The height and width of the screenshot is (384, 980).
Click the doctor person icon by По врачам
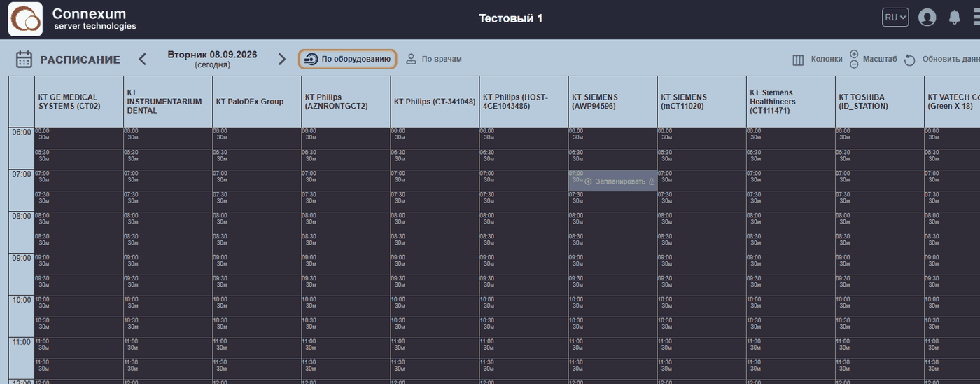coord(412,59)
